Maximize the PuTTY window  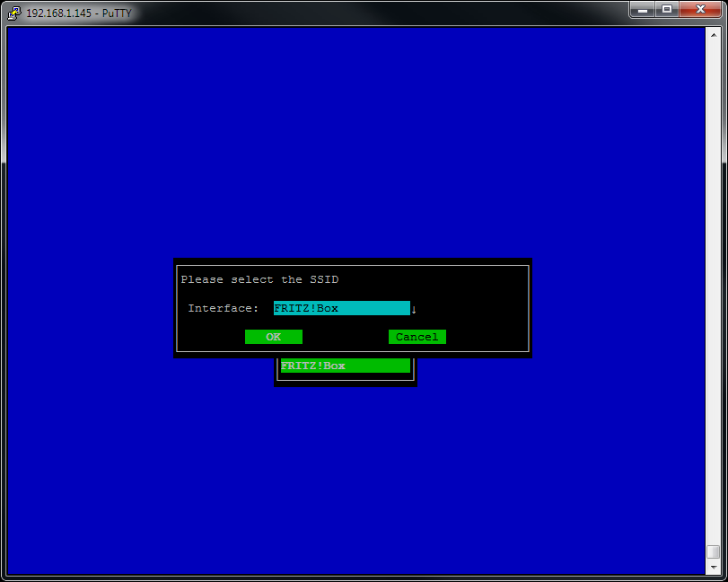[x=667, y=9]
